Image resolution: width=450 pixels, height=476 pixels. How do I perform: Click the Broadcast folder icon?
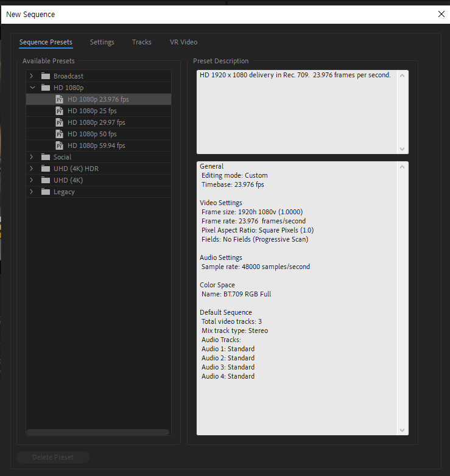[x=46, y=76]
